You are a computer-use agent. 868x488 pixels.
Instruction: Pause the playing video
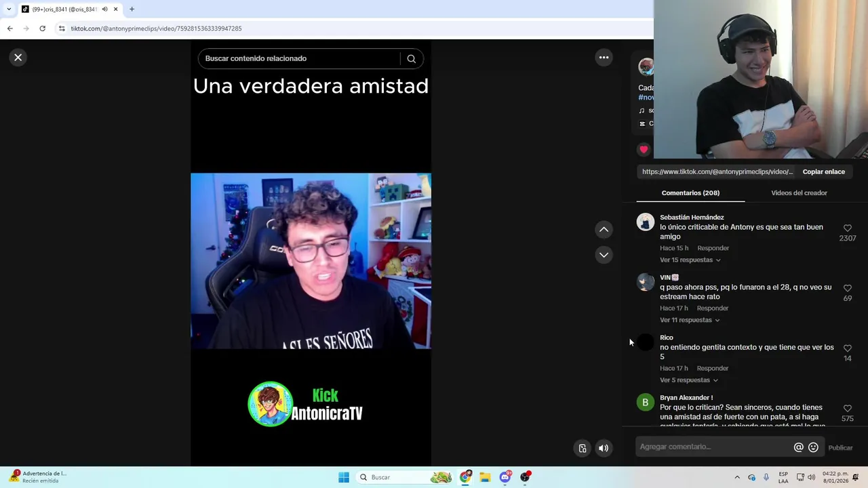click(311, 261)
